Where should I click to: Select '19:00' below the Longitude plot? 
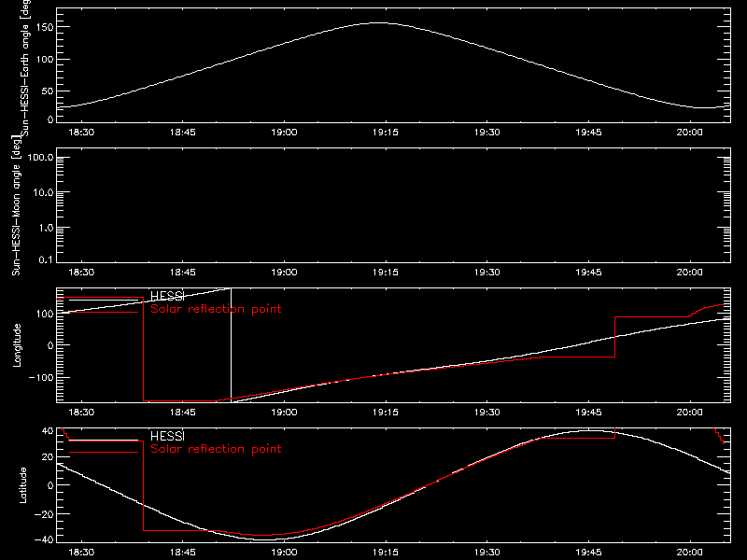point(285,413)
